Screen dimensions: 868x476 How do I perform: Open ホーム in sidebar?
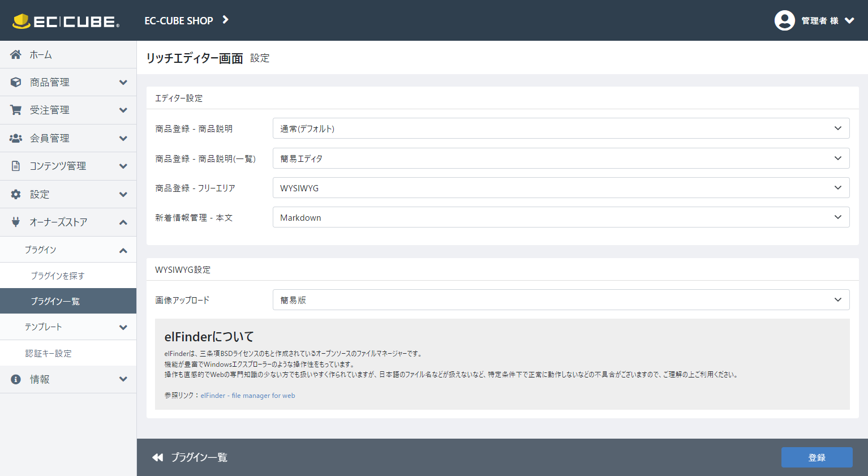tap(68, 54)
